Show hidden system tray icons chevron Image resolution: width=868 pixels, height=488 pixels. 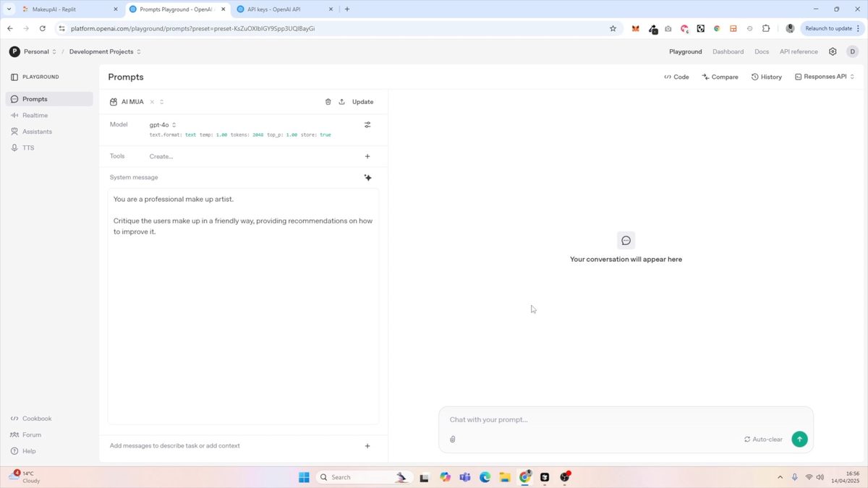coord(780,477)
